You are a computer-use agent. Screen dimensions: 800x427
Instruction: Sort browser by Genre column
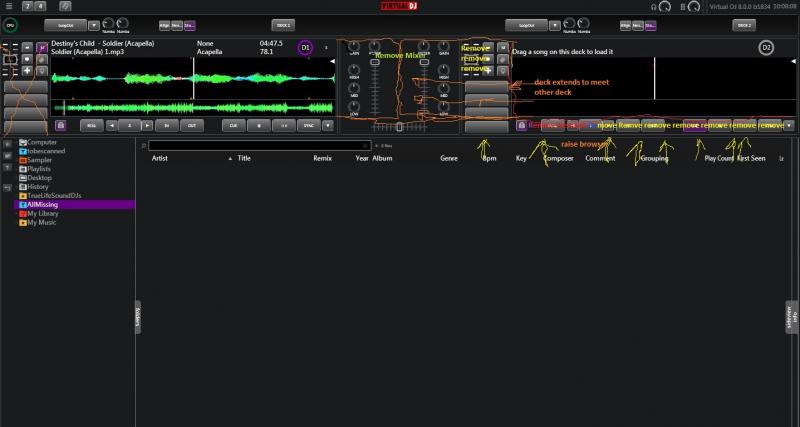click(449, 158)
